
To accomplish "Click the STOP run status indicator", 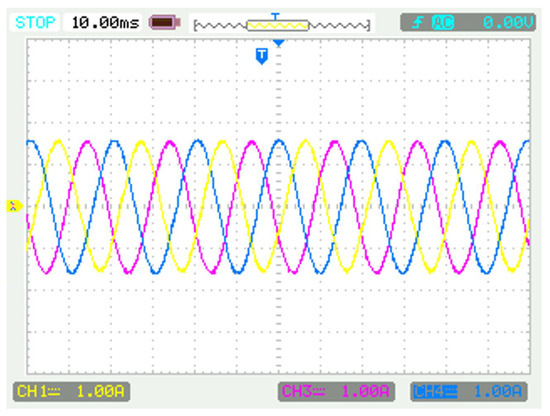I will pyautogui.click(x=35, y=23).
